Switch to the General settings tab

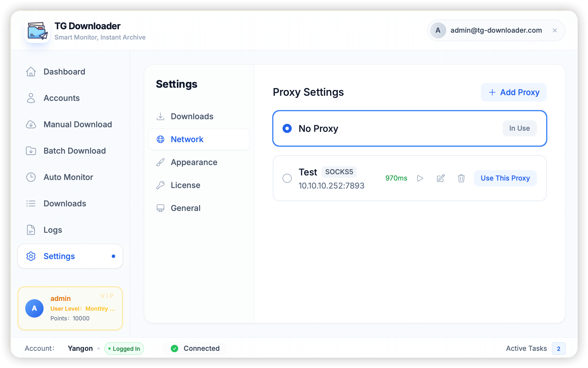point(185,208)
